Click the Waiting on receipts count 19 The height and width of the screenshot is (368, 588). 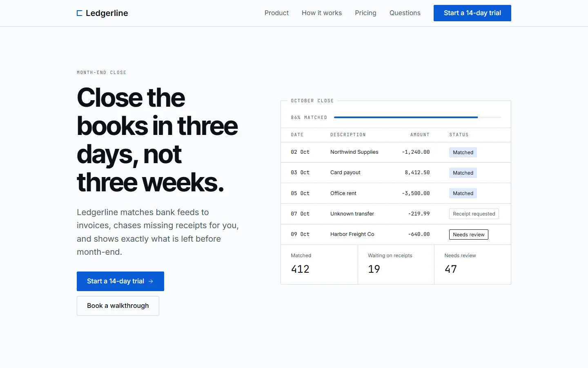click(374, 269)
